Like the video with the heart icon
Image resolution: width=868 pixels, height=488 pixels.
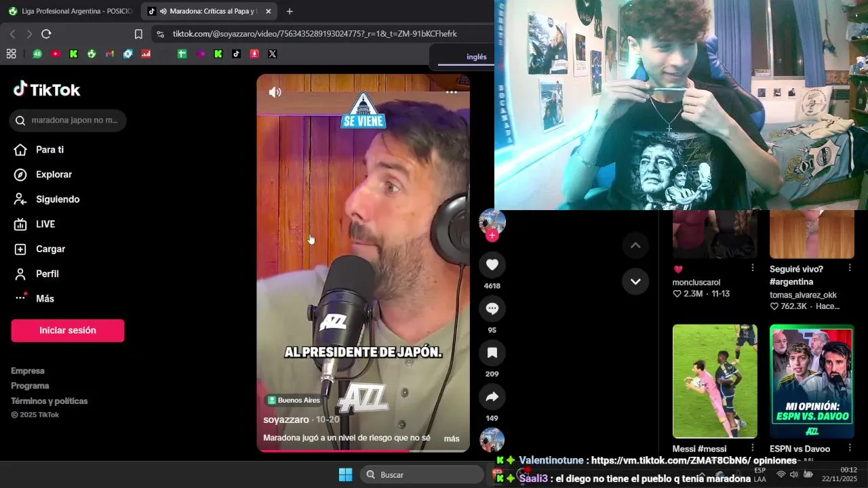[x=492, y=265]
